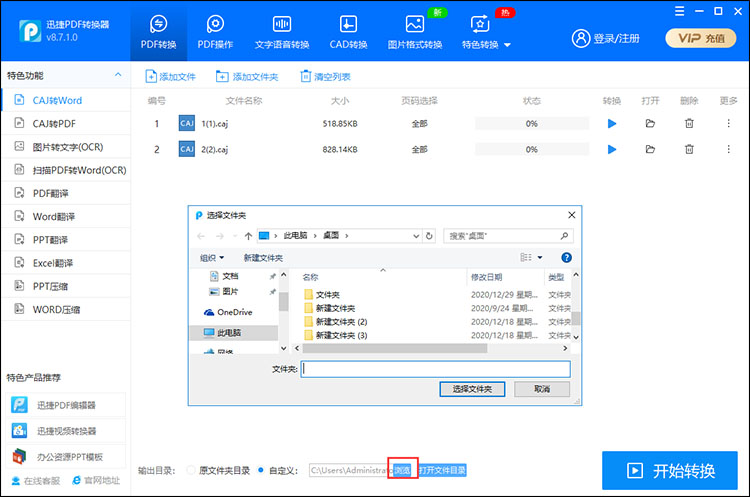
Task: Click the 1(1).caj file icon
Action: click(187, 123)
